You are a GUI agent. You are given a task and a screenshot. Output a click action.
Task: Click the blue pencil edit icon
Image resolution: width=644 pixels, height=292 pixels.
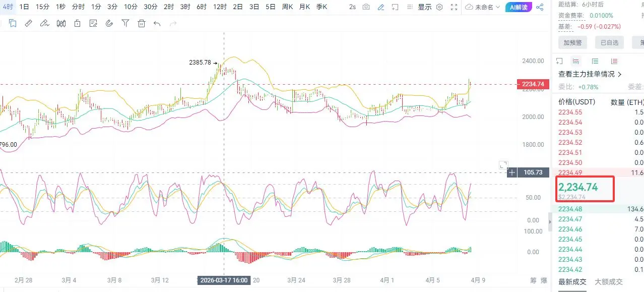pyautogui.click(x=381, y=7)
